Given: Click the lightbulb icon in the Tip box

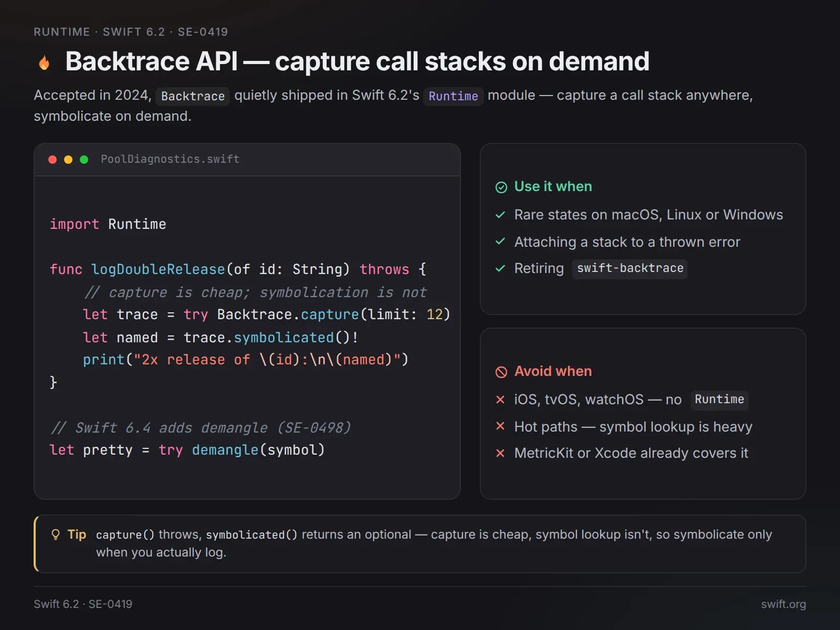Looking at the screenshot, I should pyautogui.click(x=56, y=535).
